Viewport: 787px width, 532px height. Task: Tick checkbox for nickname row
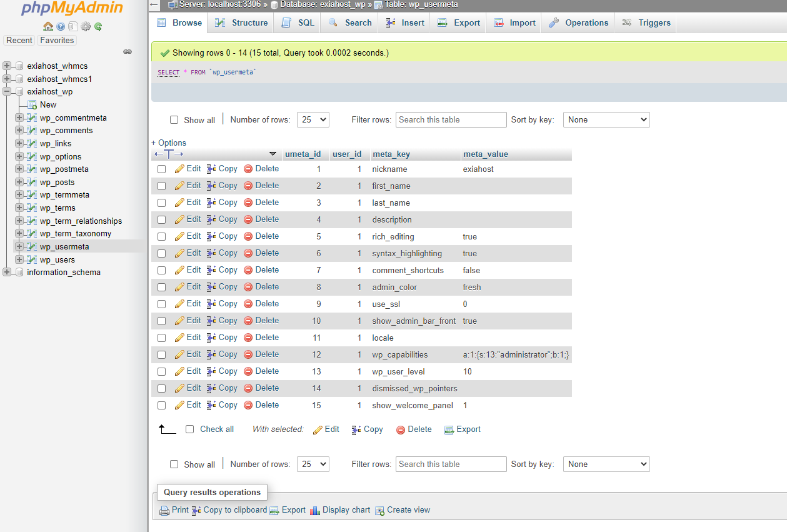coord(162,169)
